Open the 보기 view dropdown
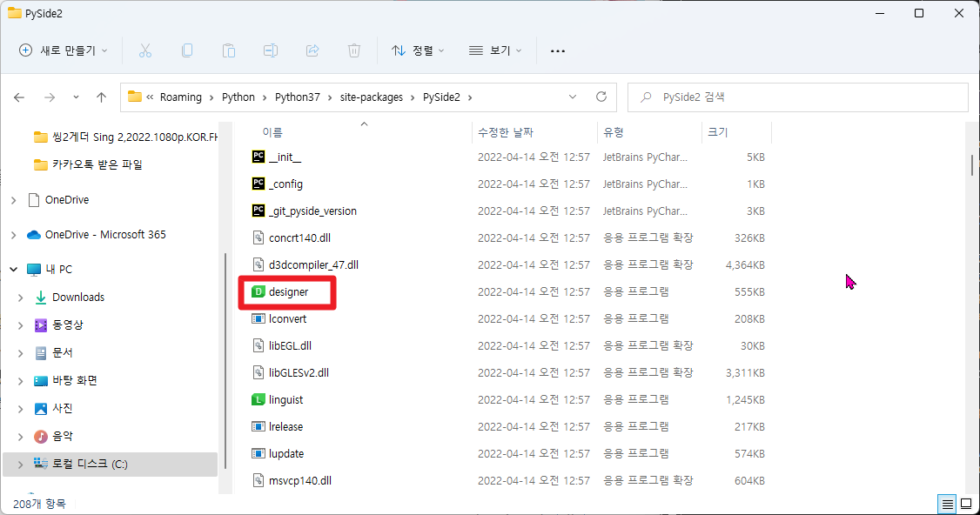 (x=495, y=50)
